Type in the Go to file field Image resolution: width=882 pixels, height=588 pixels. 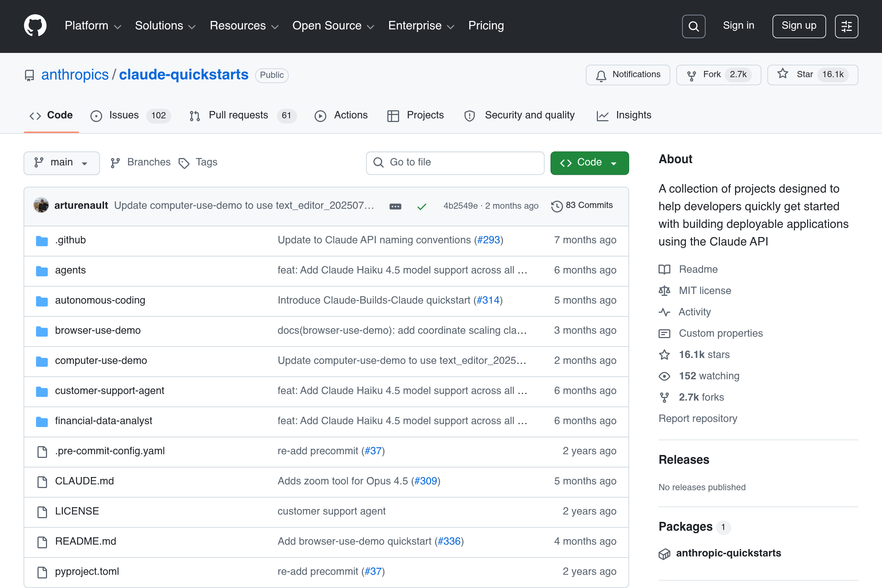pos(454,163)
